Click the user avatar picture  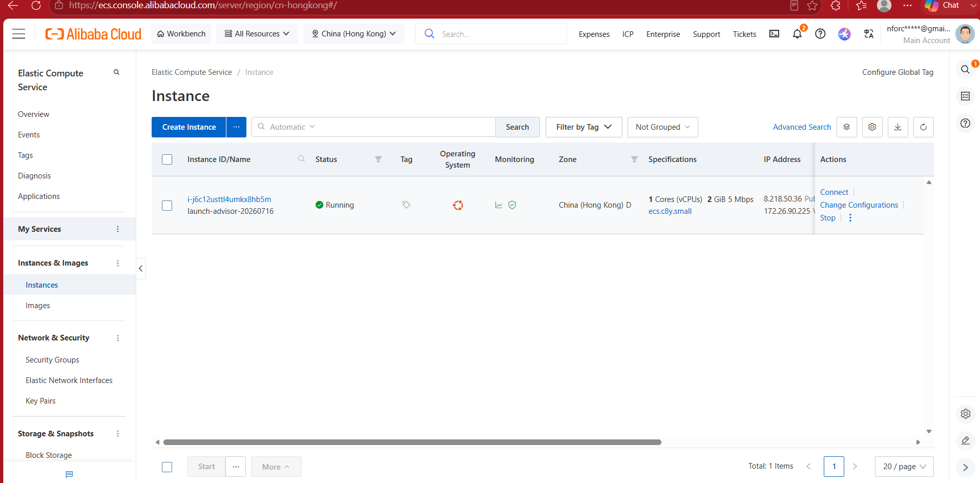coord(965,34)
